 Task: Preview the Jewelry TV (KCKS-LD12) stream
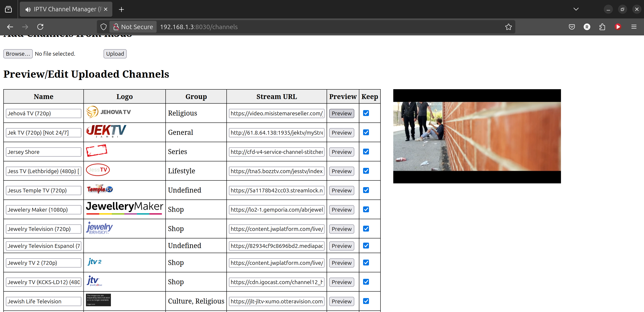[x=341, y=282]
